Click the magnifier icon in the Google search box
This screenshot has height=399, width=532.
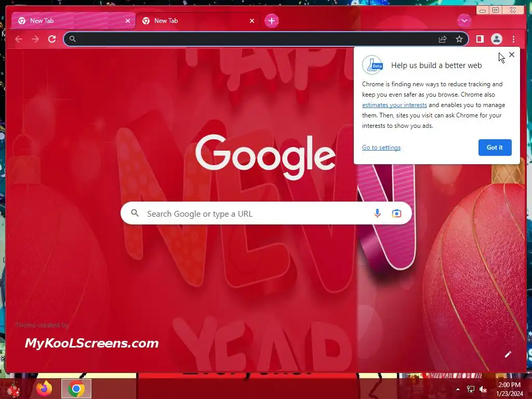tap(135, 213)
